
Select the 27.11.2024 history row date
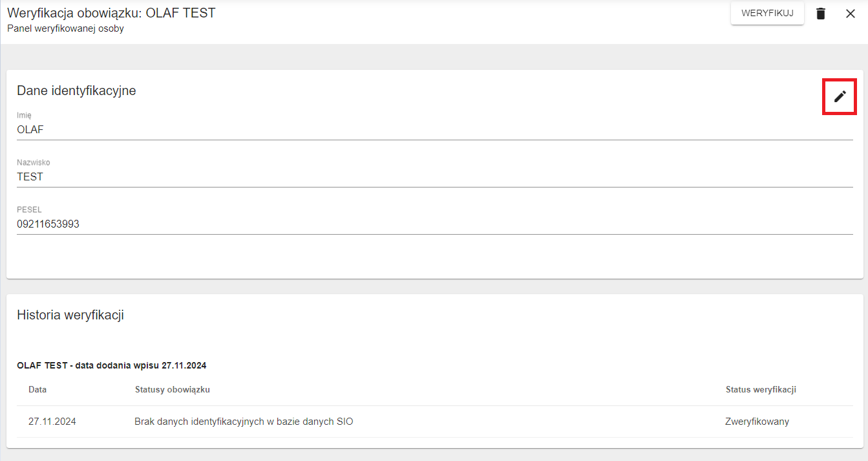pyautogui.click(x=52, y=422)
